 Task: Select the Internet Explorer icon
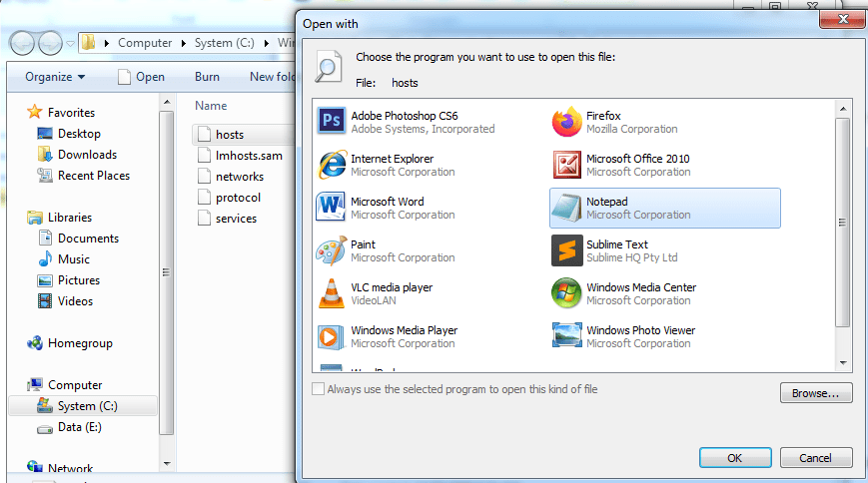(332, 165)
